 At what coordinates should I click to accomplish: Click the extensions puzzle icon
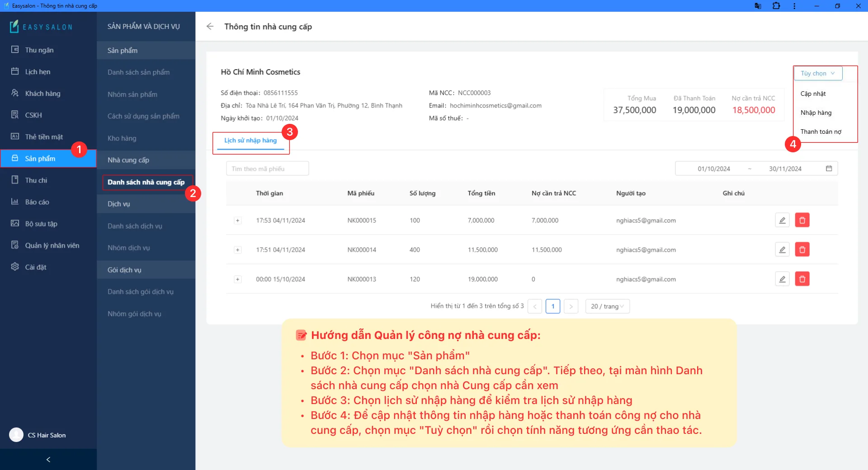point(776,6)
